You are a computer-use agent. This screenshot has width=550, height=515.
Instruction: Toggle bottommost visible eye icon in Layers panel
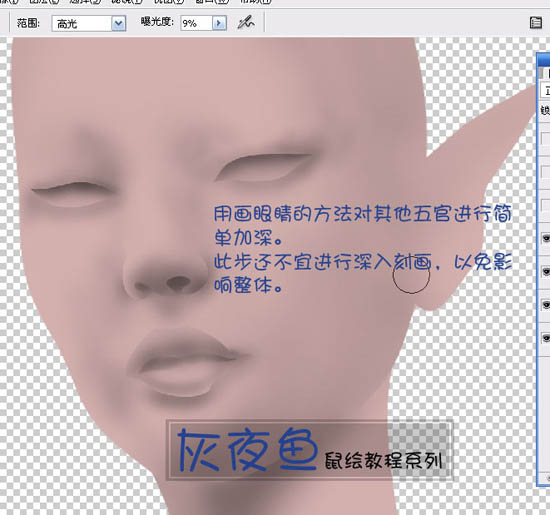[x=546, y=338]
